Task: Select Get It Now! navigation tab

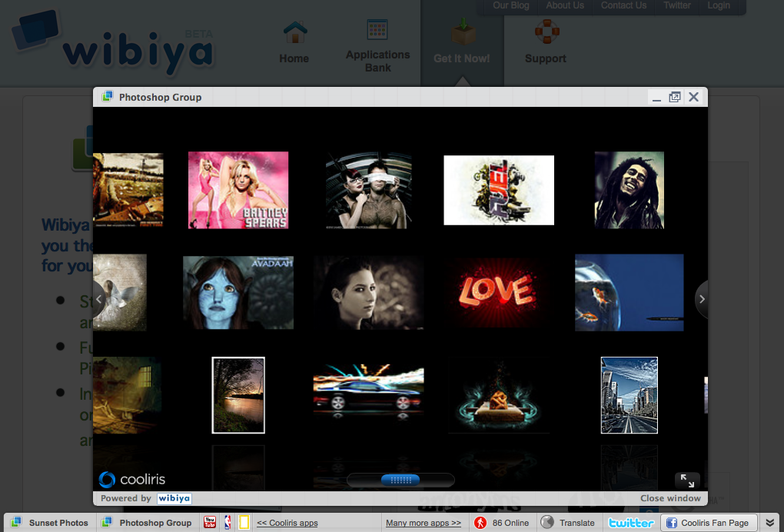Action: point(462,42)
